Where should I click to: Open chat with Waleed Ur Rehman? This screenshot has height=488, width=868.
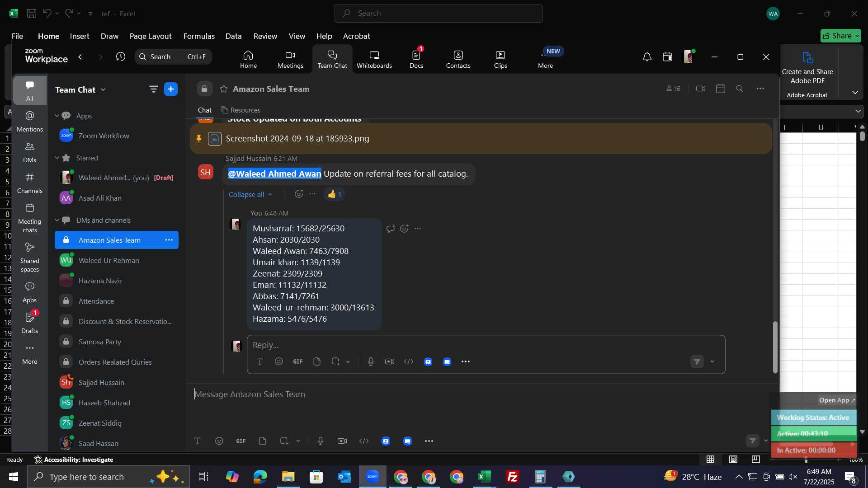tap(117, 261)
